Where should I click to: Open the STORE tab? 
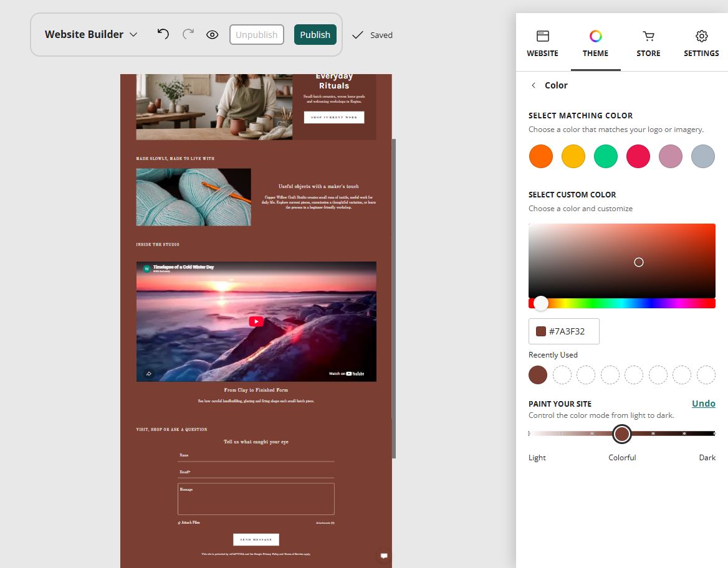point(648,44)
